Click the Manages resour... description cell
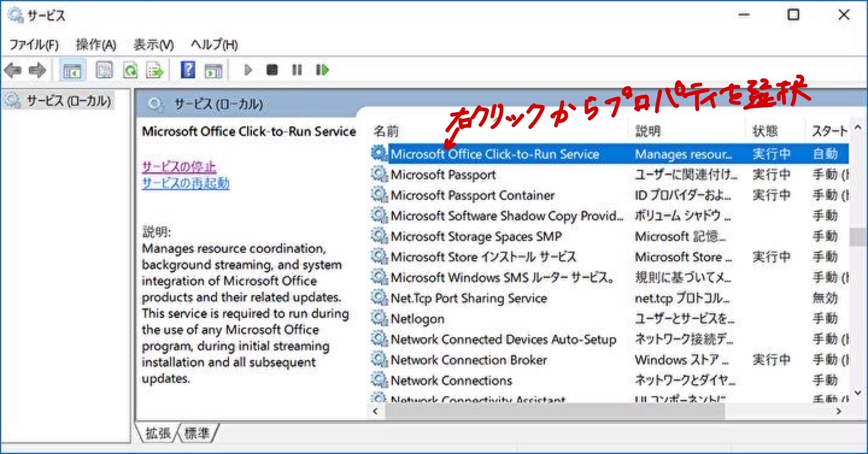Viewport: 868px width, 454px height. click(x=683, y=154)
